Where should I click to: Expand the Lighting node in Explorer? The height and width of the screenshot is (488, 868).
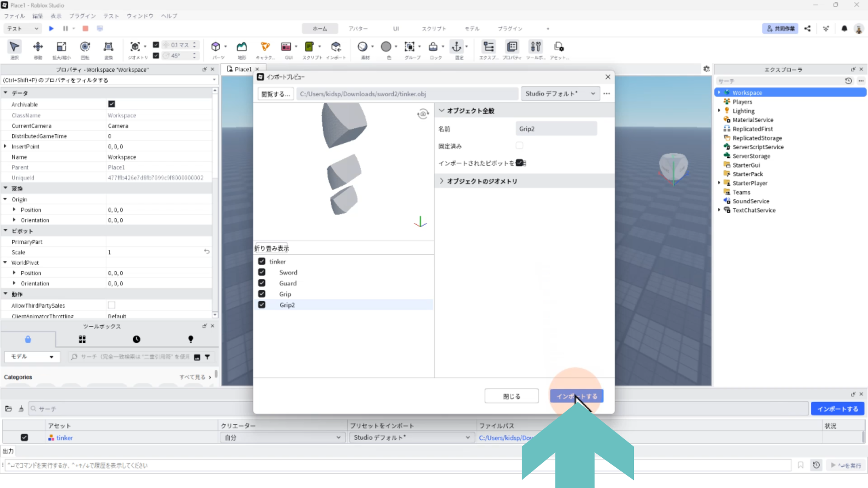[x=719, y=111]
